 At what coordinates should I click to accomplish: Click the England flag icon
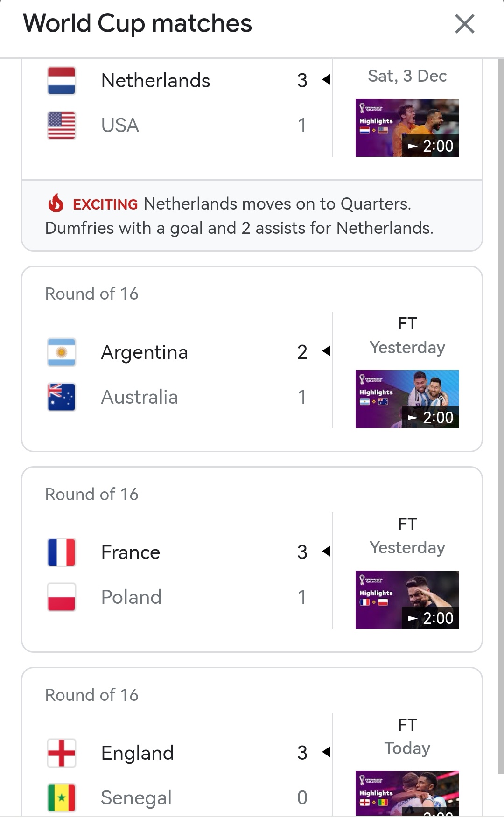pos(62,753)
